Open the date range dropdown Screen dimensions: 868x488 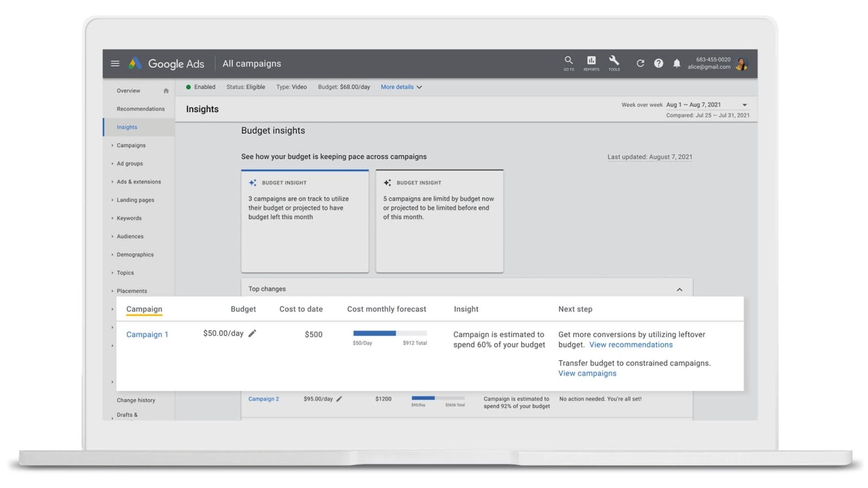[744, 105]
